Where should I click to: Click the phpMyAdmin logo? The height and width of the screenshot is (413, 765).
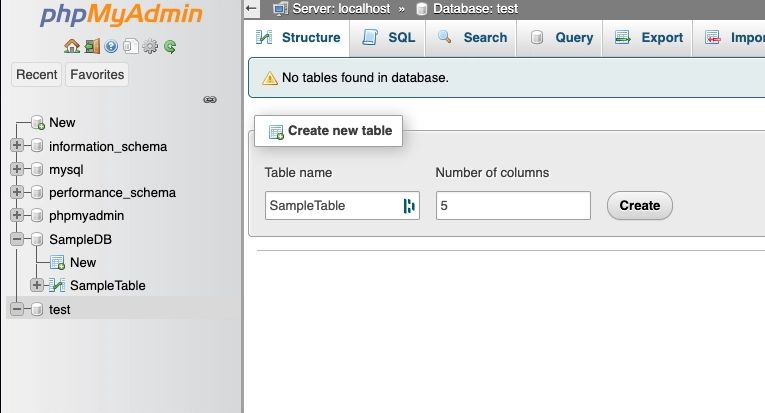121,14
